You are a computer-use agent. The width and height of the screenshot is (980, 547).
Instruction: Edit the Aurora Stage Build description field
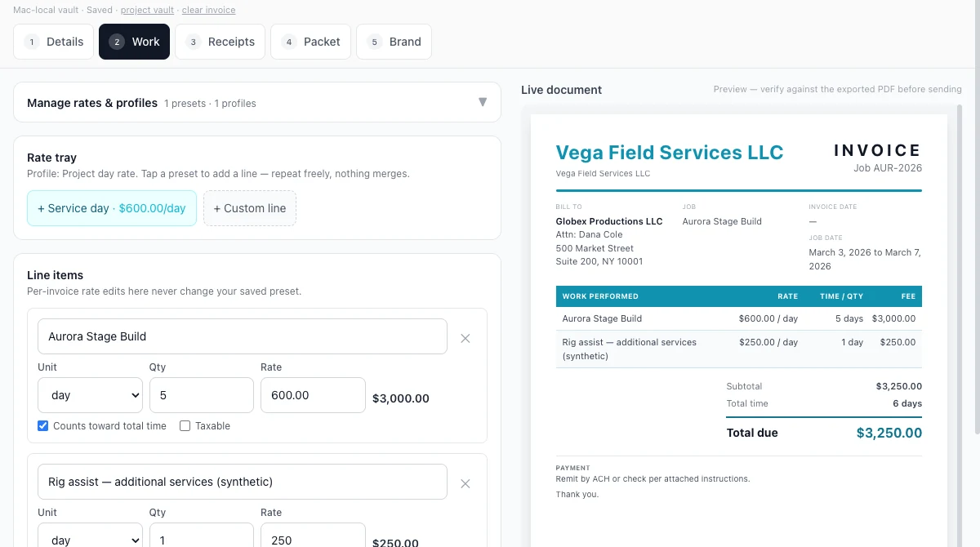pyautogui.click(x=243, y=336)
